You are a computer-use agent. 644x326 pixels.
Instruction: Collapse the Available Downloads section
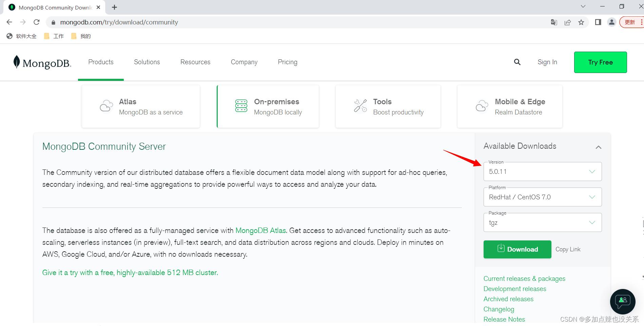click(x=598, y=147)
